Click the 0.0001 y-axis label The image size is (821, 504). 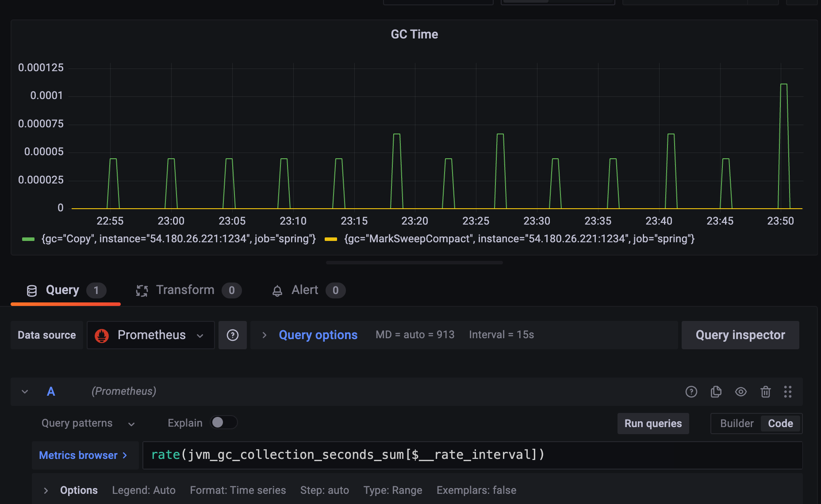(46, 96)
